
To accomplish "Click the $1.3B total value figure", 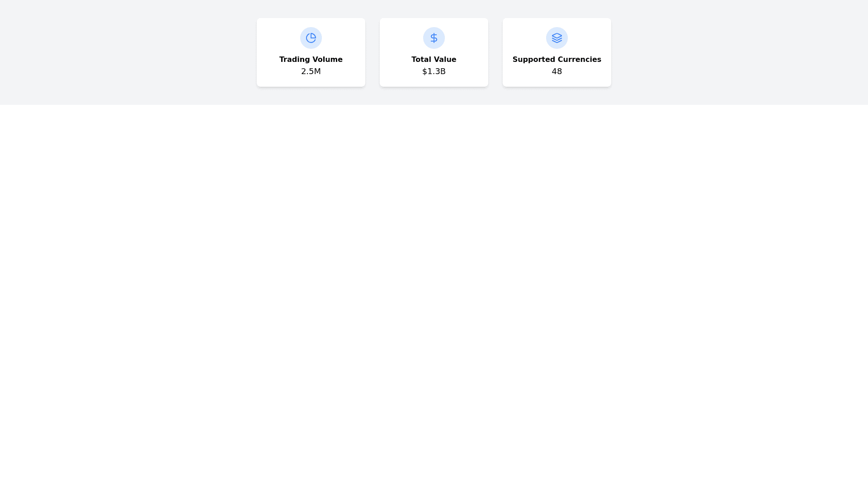I will coord(434,71).
